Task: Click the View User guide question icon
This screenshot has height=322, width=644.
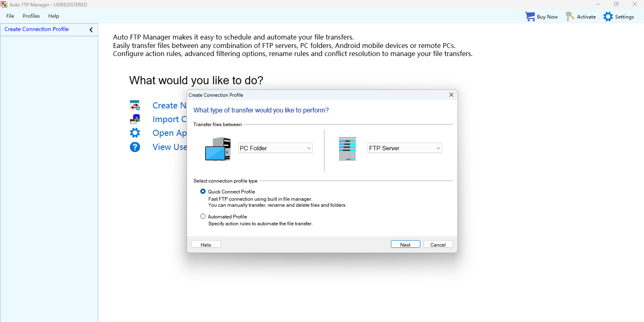Action: click(135, 147)
